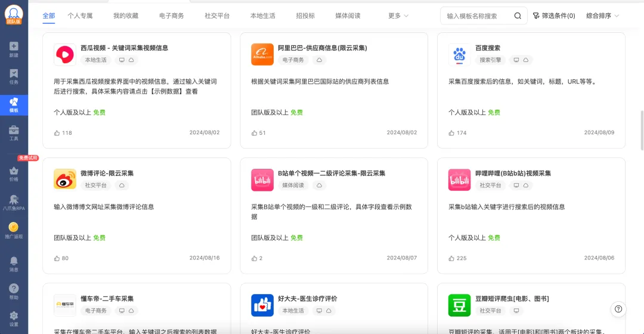Screen dimensions: 644x334
Task: Like the 哔哩哔哩 template (225 likes)
Action: tap(451, 258)
